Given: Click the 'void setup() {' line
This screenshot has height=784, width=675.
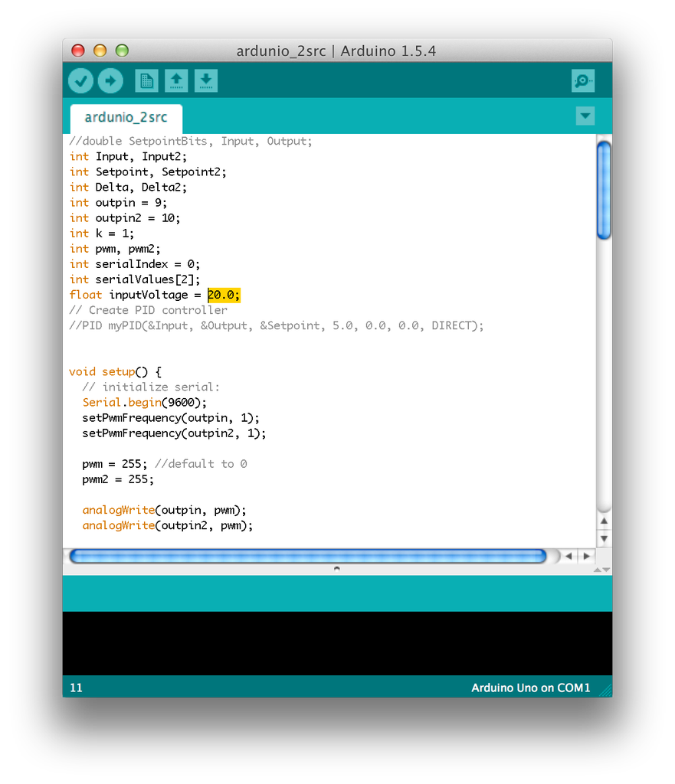Looking at the screenshot, I should pos(115,372).
